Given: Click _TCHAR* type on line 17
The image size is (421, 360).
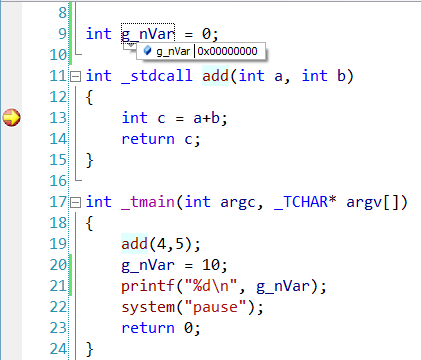Looking at the screenshot, I should click(x=305, y=202).
